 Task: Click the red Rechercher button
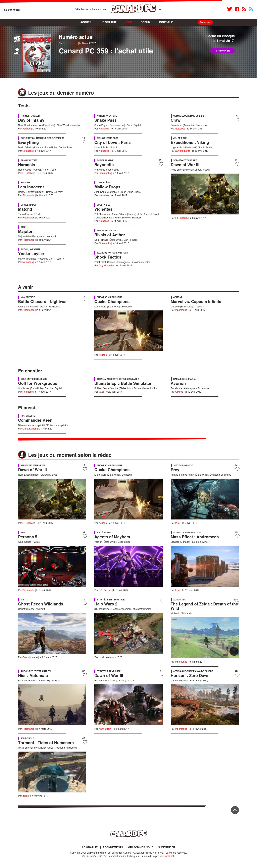coord(205,22)
